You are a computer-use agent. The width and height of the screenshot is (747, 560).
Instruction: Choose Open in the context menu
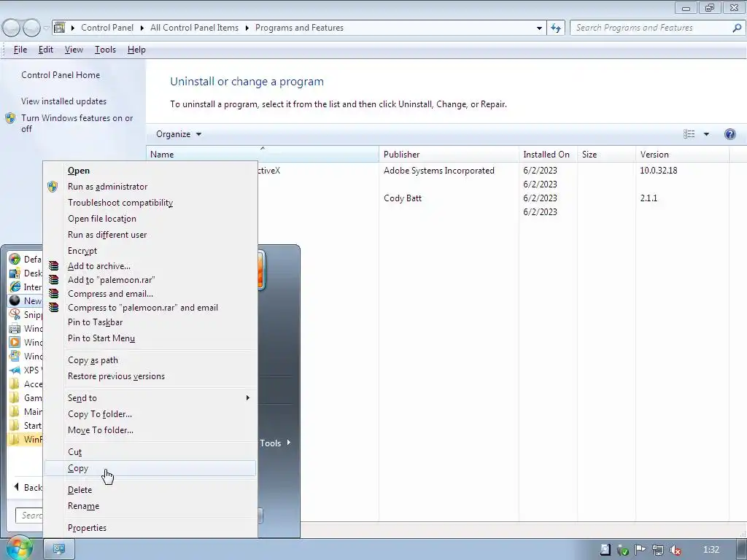(x=150, y=171)
